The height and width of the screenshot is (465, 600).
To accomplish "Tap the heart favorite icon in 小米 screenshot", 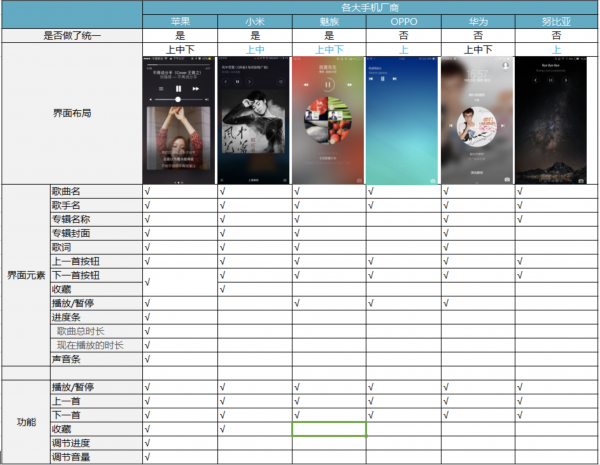I will point(281,82).
